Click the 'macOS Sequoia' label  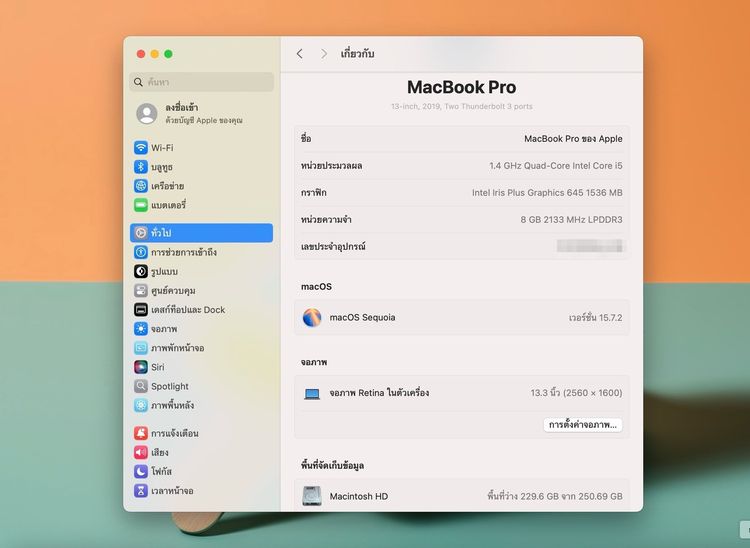(x=362, y=318)
